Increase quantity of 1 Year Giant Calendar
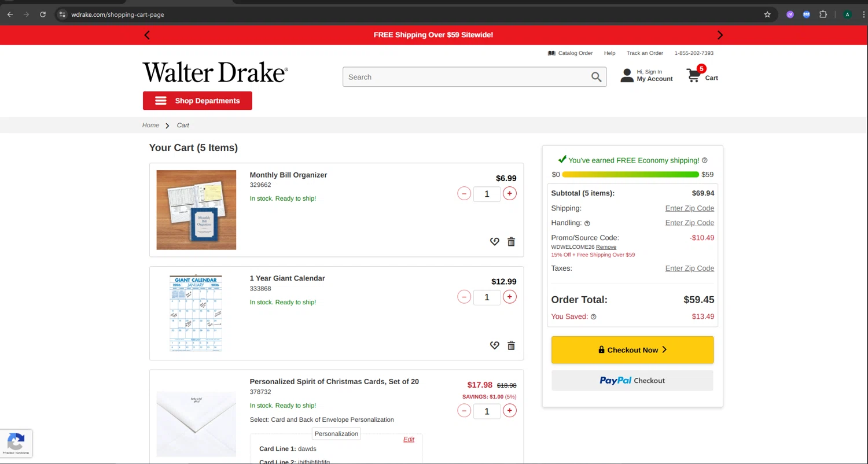 click(509, 297)
